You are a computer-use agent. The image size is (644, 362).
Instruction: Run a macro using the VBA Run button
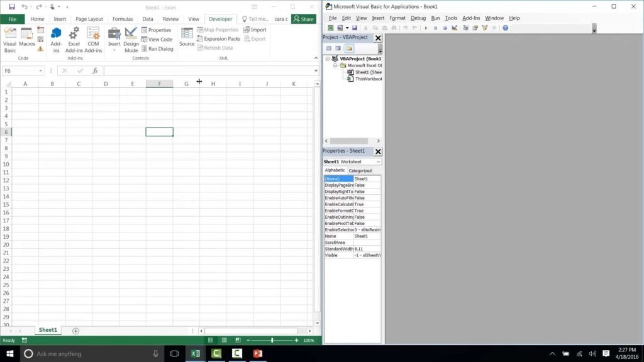425,28
